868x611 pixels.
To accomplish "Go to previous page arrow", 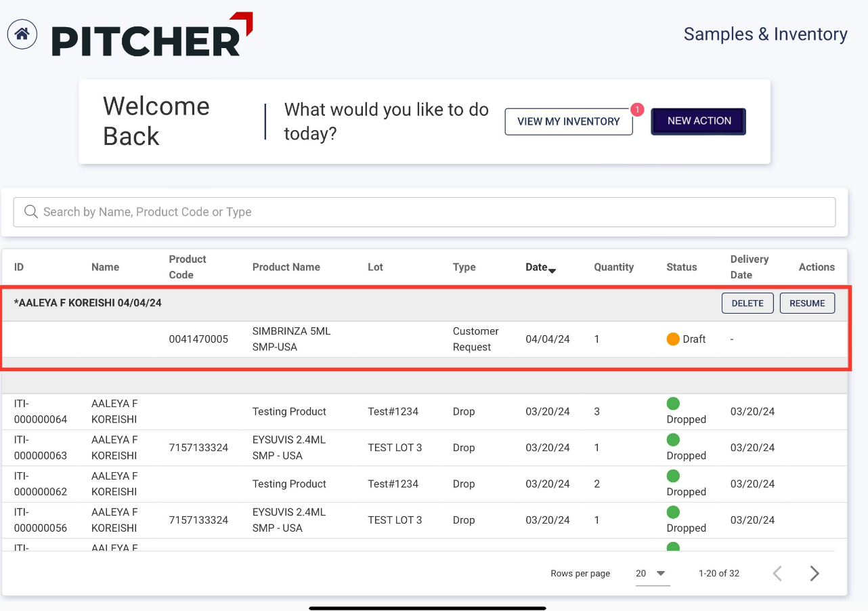I will point(777,574).
